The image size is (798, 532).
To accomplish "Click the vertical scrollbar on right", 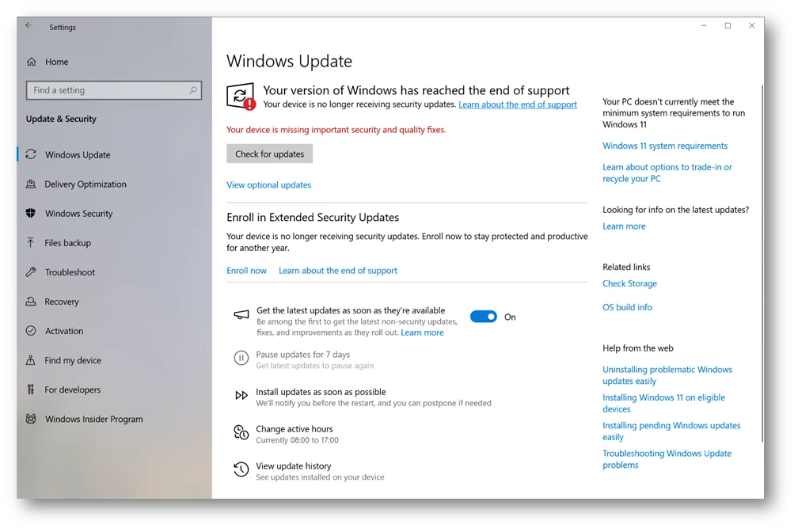I will click(762, 263).
